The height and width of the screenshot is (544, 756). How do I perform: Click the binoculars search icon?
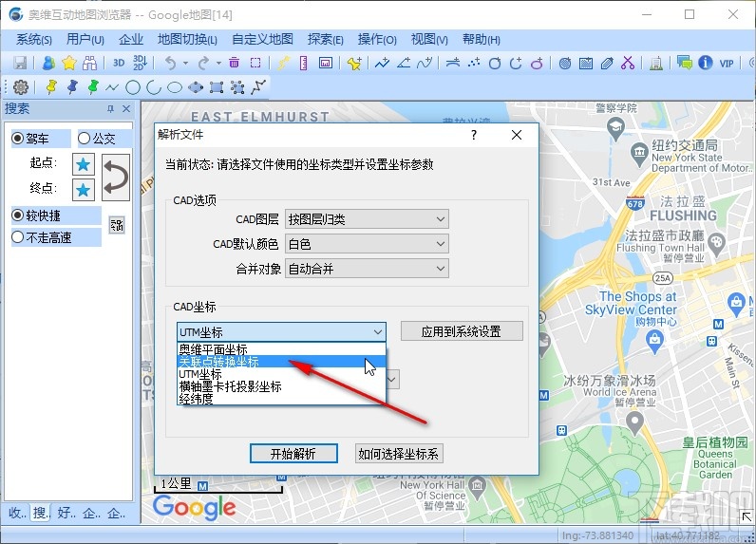coord(89,63)
